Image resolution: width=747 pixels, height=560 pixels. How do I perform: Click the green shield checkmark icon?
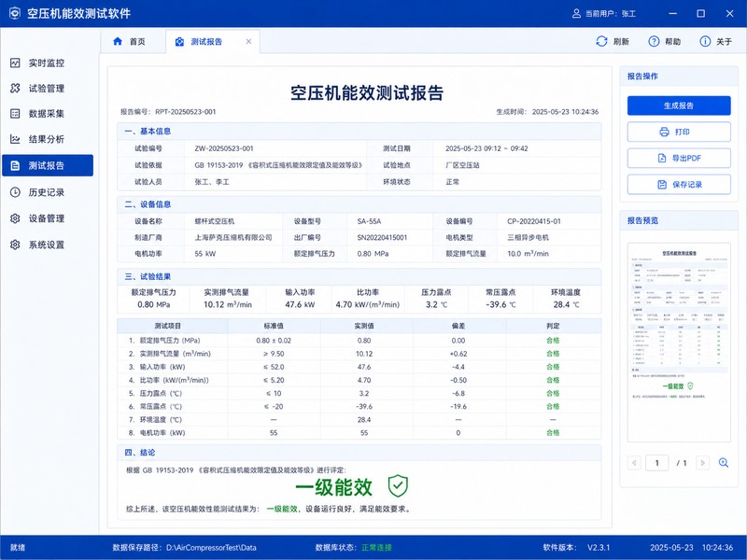pyautogui.click(x=398, y=486)
